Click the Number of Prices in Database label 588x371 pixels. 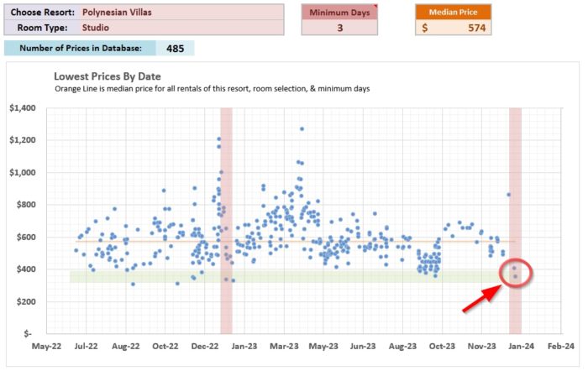[80, 49]
